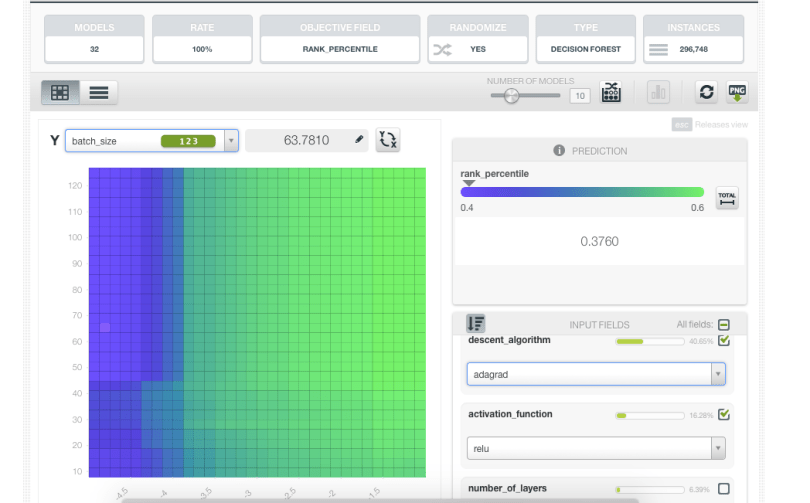Switch to the list view
The height and width of the screenshot is (503, 810).
pos(98,93)
